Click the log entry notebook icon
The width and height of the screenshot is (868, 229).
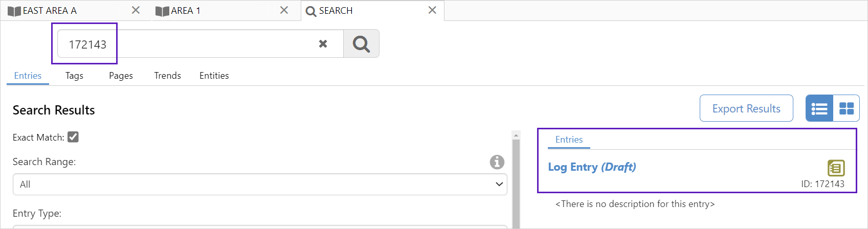click(x=836, y=168)
